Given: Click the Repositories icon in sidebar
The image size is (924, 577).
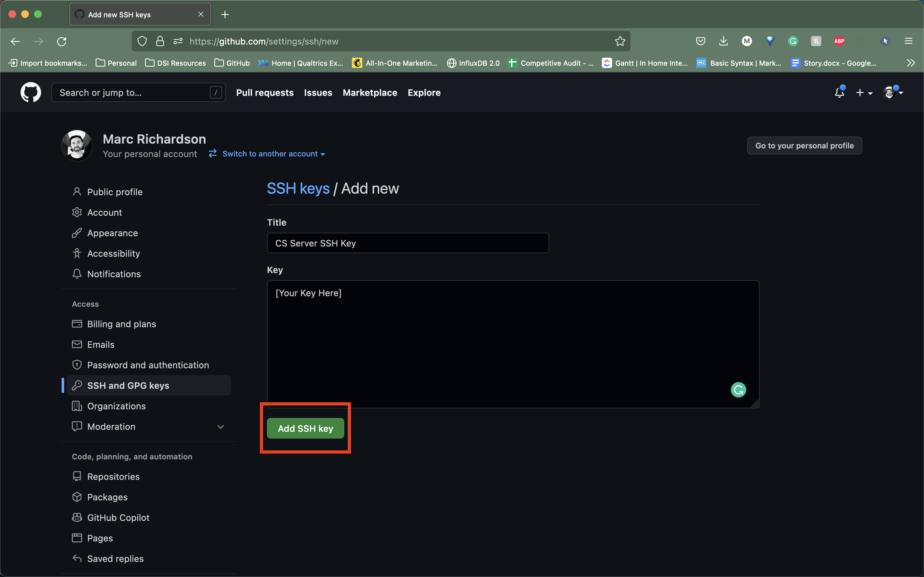Looking at the screenshot, I should tap(76, 476).
